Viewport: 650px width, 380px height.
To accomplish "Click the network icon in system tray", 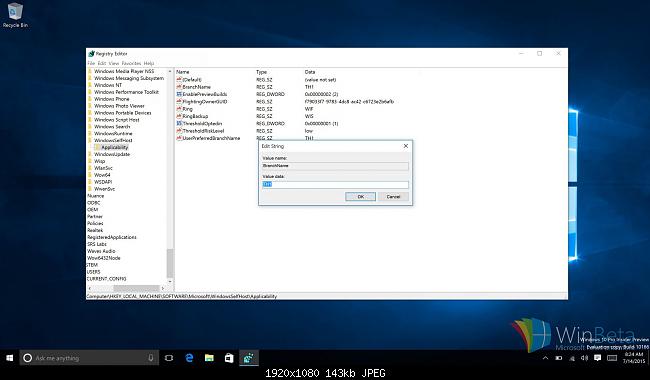I will tap(572, 358).
